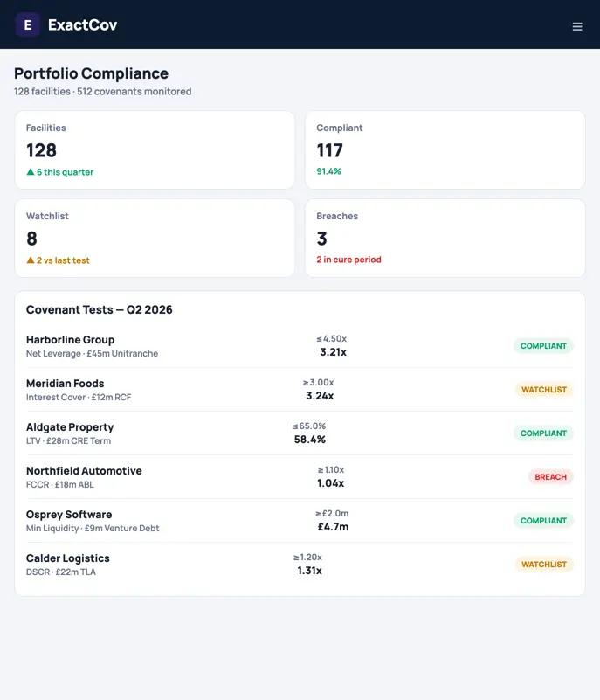Click the ExactCov brand name
Screen dimensions: 600x700
tap(82, 25)
